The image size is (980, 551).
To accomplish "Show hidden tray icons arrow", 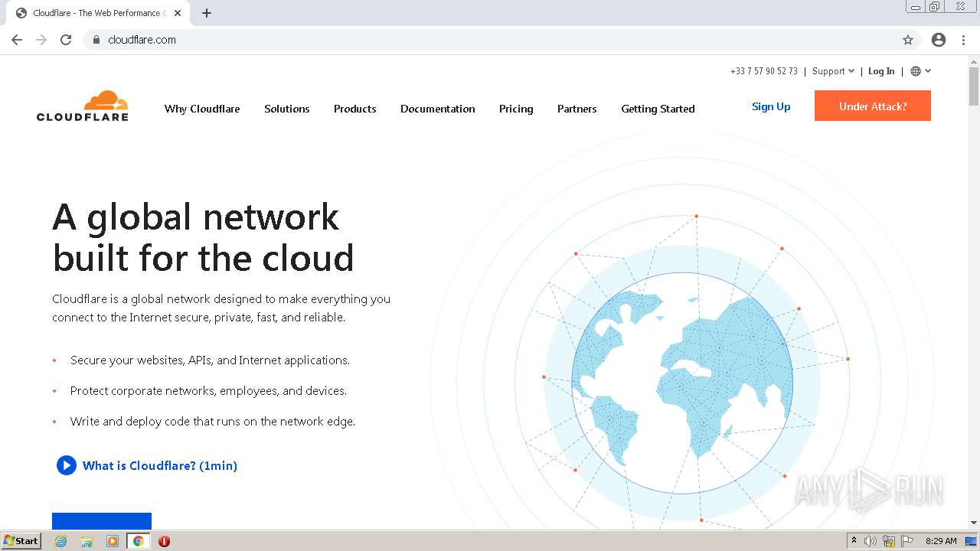I will [854, 541].
